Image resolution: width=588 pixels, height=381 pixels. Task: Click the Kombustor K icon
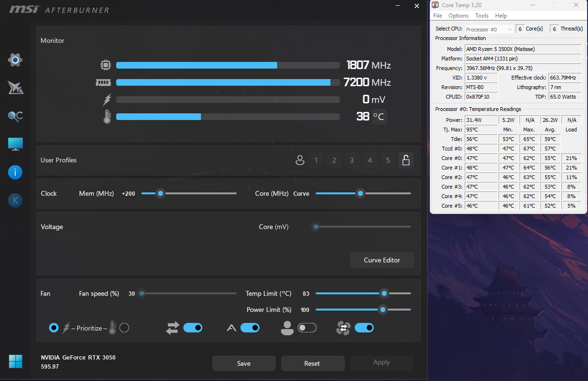15,201
